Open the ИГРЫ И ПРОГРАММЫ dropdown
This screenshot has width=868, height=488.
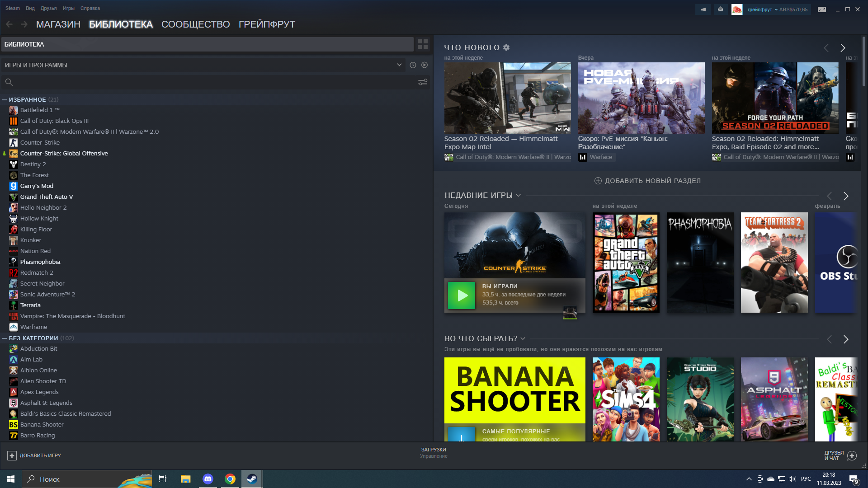(203, 65)
